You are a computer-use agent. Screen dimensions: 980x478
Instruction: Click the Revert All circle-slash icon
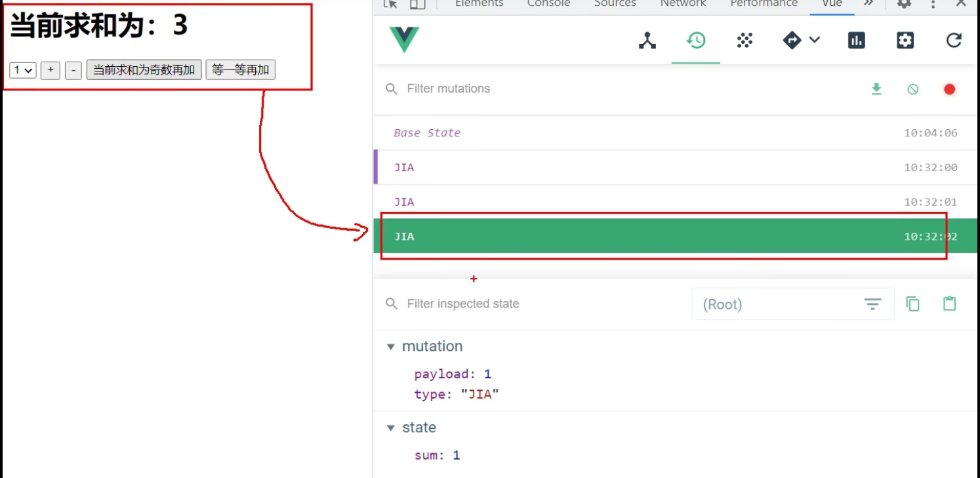click(913, 89)
